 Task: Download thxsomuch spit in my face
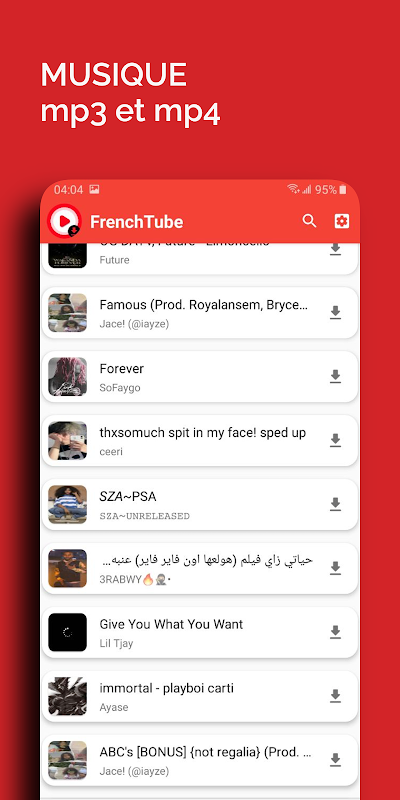click(x=335, y=440)
